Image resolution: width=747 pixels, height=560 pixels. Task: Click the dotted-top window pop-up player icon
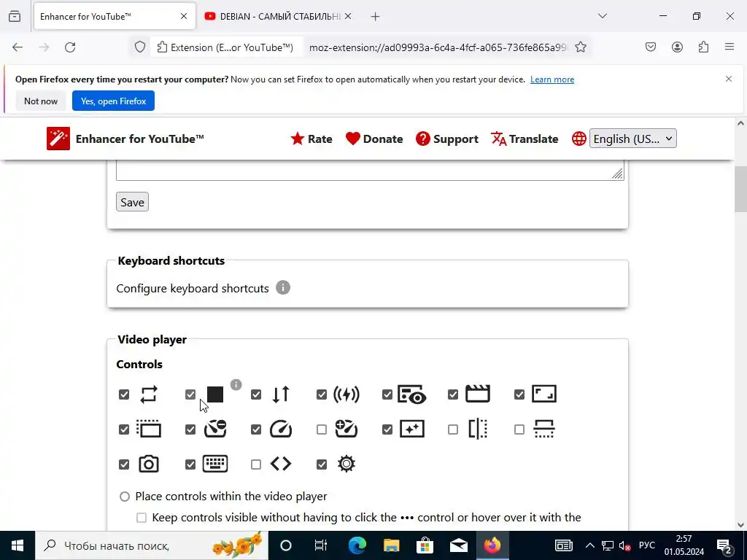click(x=149, y=429)
